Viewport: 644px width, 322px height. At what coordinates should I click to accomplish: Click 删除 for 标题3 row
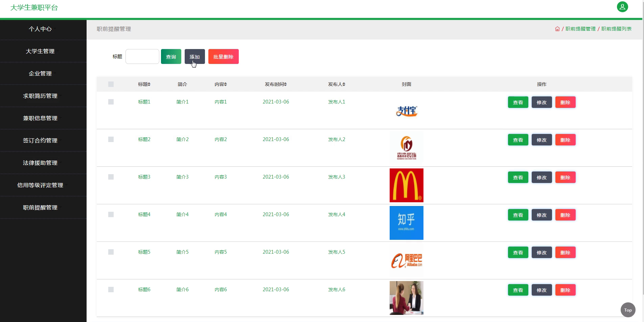[566, 178]
